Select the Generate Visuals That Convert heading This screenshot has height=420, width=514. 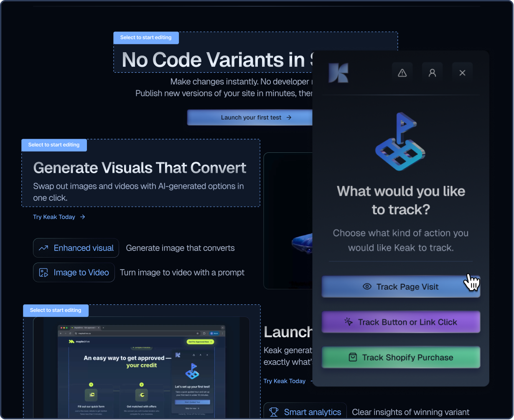[140, 168]
